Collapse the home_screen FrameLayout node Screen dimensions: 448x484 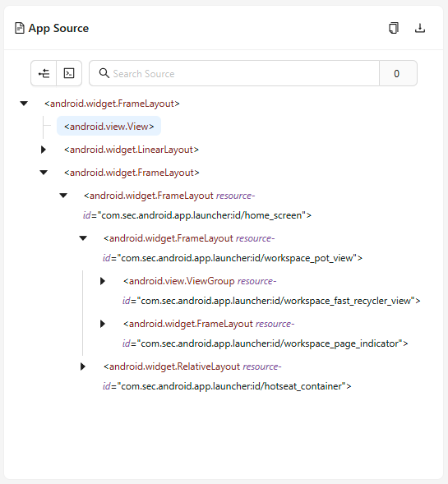point(63,196)
